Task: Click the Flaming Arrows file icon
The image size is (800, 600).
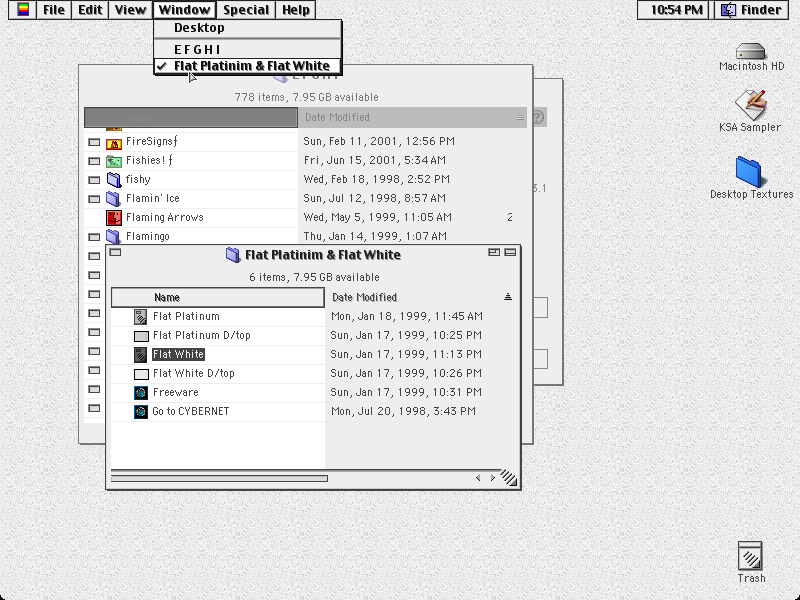Action: tap(114, 218)
